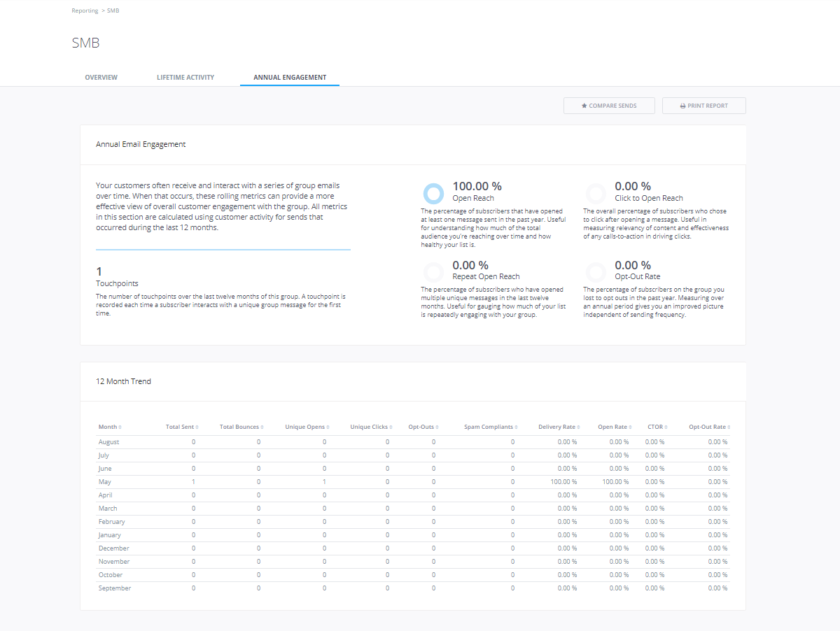Sort table by Total Sent column
840x631 pixels.
tap(182, 427)
